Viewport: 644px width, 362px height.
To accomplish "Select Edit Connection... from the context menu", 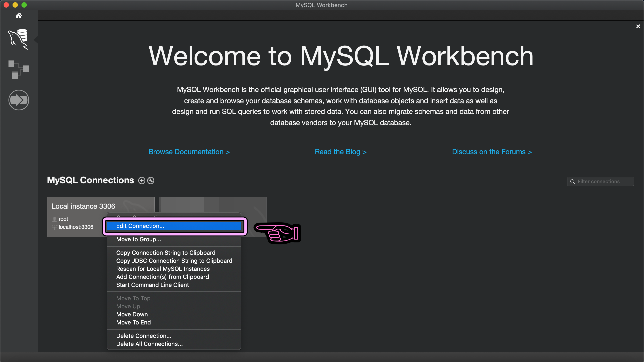I will (x=140, y=226).
